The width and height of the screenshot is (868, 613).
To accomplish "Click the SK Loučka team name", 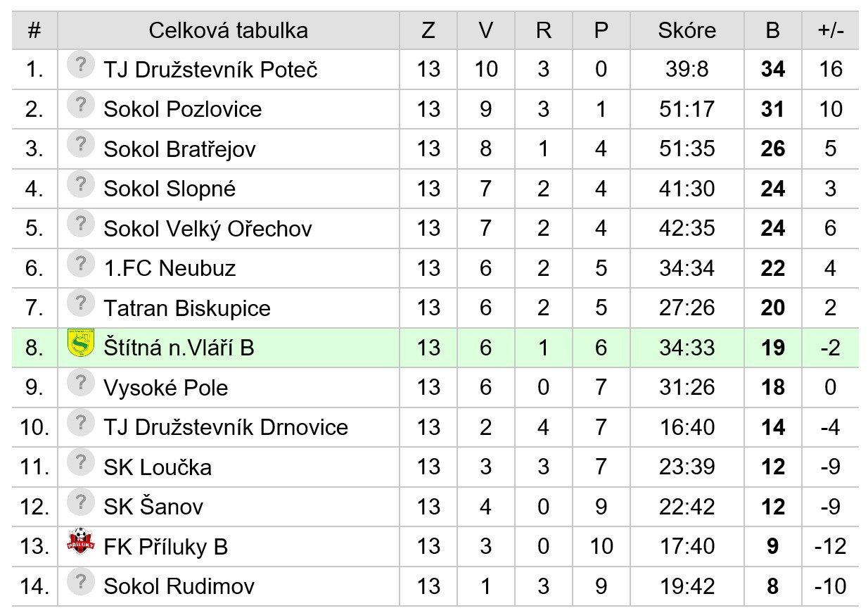I will tap(157, 467).
